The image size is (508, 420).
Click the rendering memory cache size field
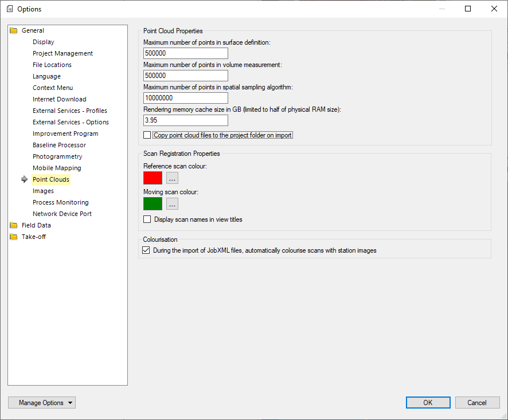coord(185,121)
